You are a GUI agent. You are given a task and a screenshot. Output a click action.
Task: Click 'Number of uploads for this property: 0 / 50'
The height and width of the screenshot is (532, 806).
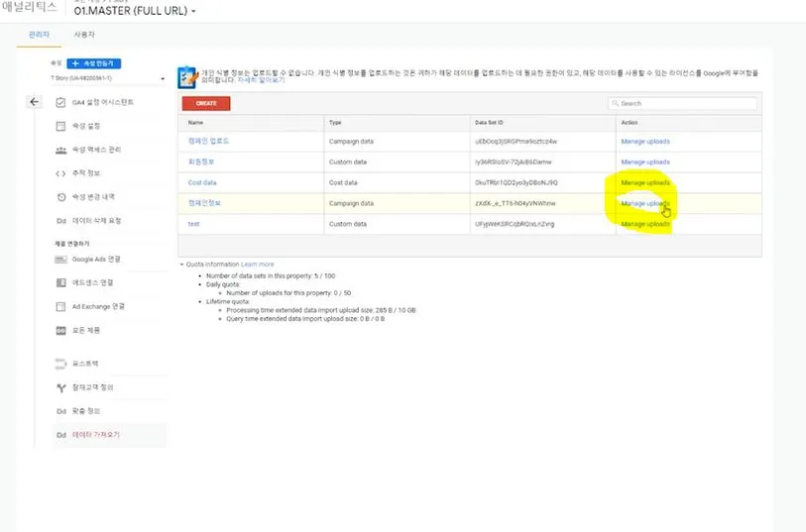288,293
